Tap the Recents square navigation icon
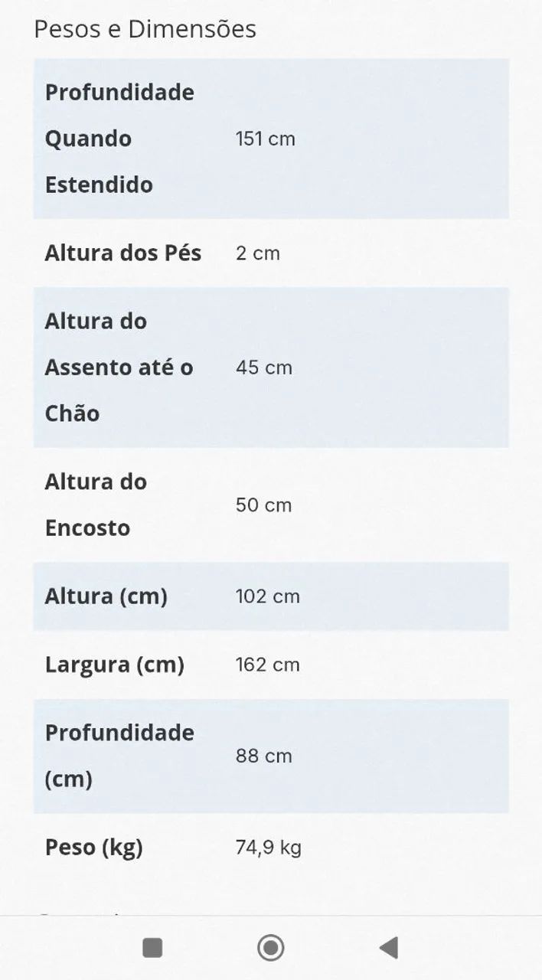 click(x=152, y=947)
